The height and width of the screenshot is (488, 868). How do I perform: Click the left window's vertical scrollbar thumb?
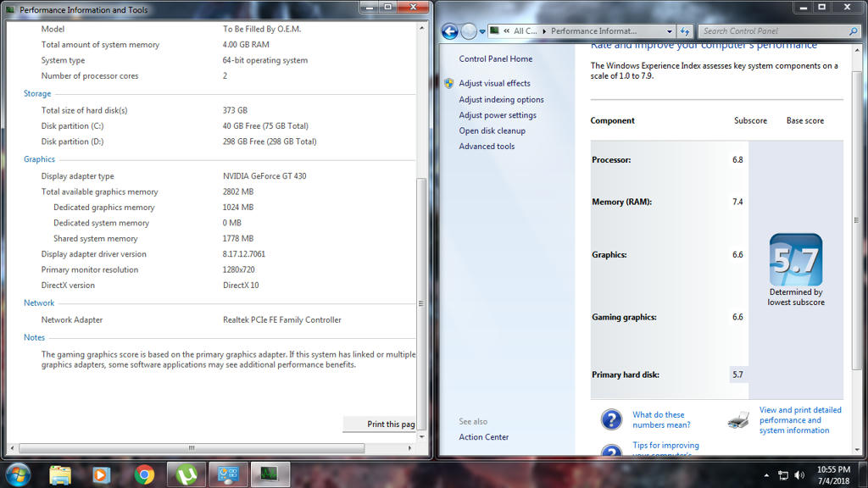(x=421, y=302)
